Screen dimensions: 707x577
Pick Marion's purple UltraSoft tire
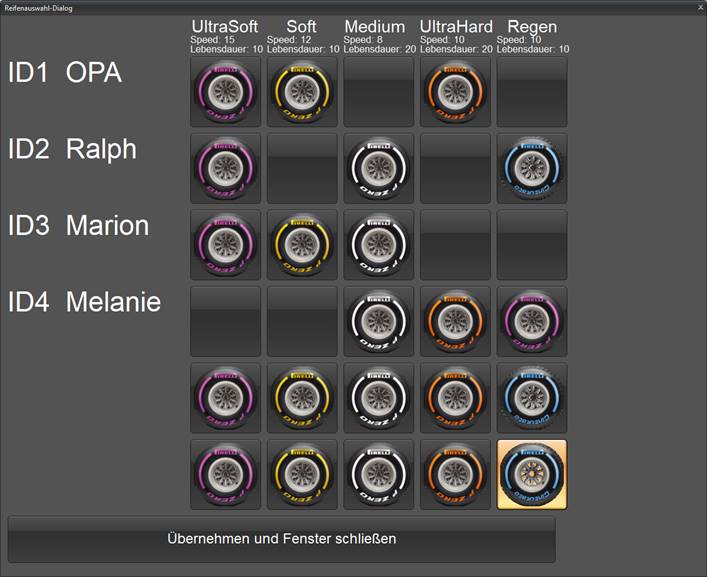click(225, 245)
